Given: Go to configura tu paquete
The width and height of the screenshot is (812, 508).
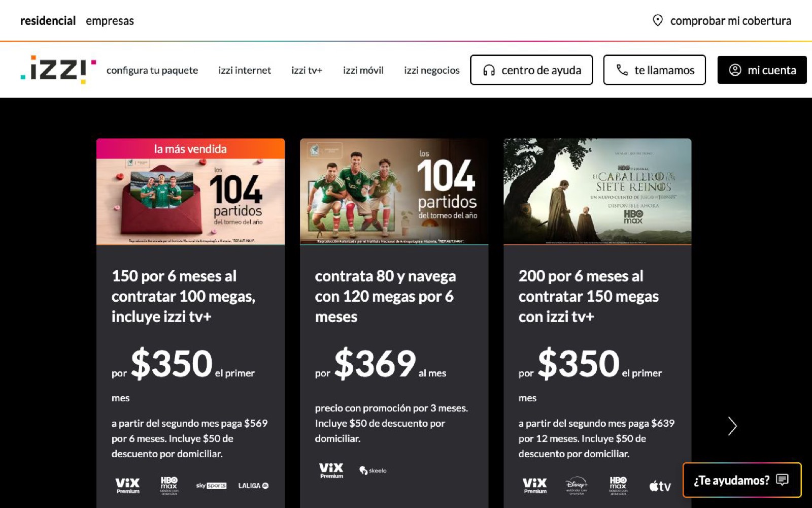Looking at the screenshot, I should (x=152, y=70).
